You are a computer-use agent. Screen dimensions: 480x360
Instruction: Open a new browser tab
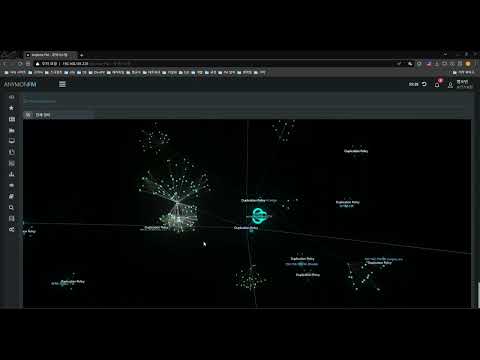pyautogui.click(x=81, y=55)
